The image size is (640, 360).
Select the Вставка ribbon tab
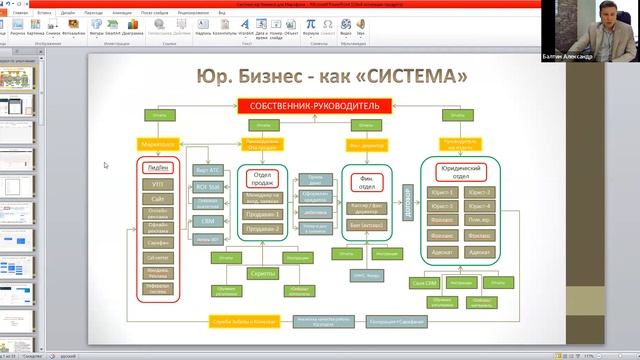coord(44,13)
